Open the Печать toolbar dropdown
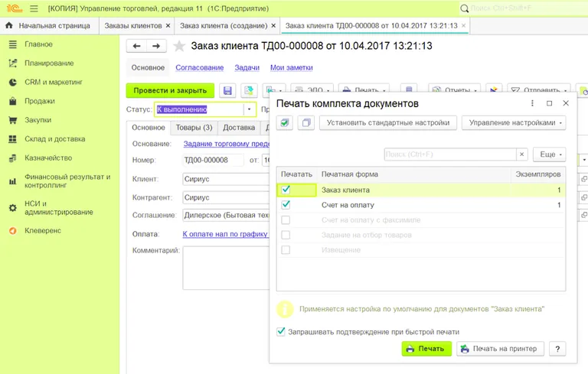588x374 pixels. pos(364,89)
